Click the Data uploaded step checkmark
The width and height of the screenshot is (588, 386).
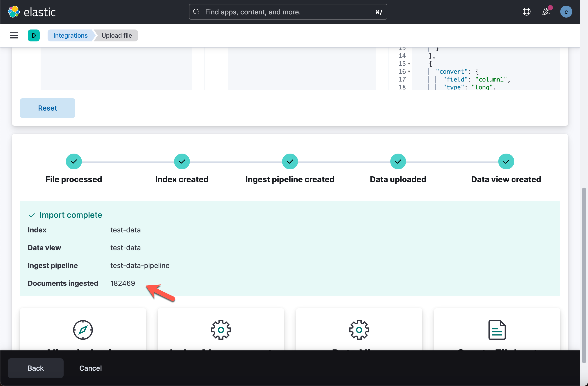(398, 161)
